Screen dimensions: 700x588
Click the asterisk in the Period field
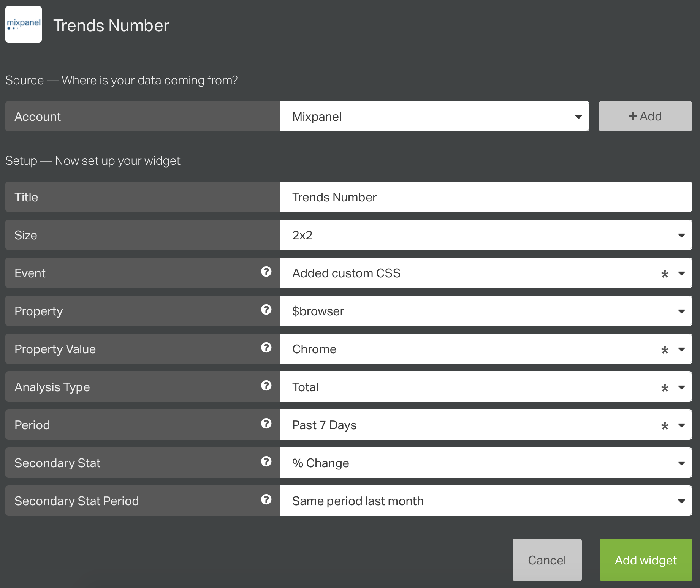665,426
